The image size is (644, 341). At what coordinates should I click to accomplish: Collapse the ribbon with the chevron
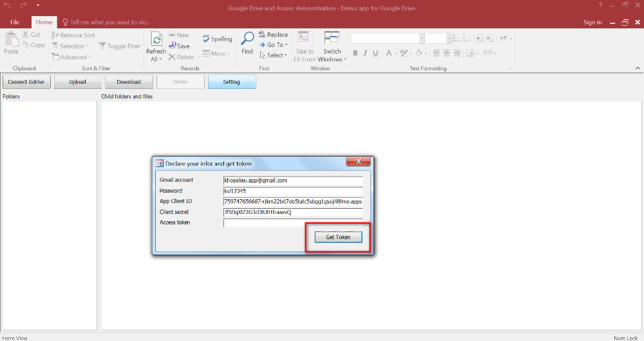coord(638,68)
